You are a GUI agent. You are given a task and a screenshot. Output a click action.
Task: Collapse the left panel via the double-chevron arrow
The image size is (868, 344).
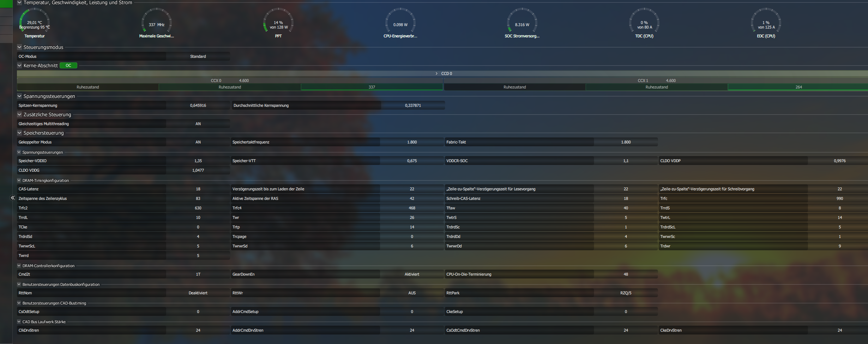(x=12, y=198)
